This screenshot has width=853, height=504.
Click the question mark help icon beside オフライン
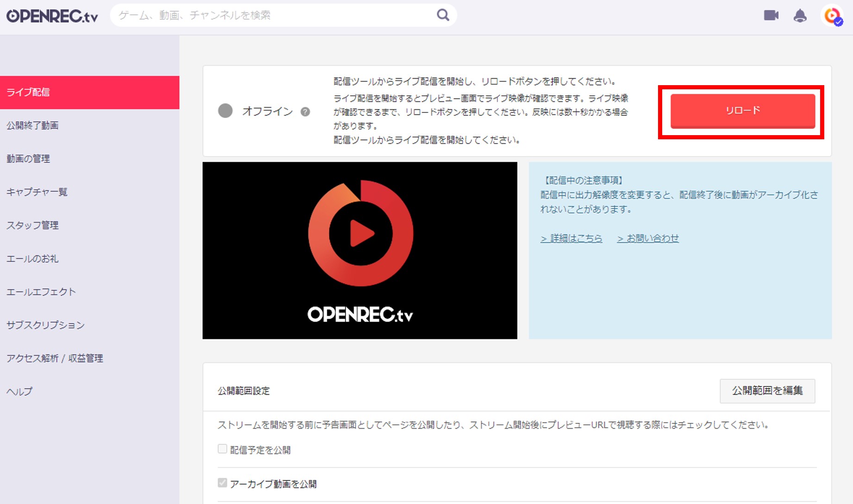click(x=305, y=112)
